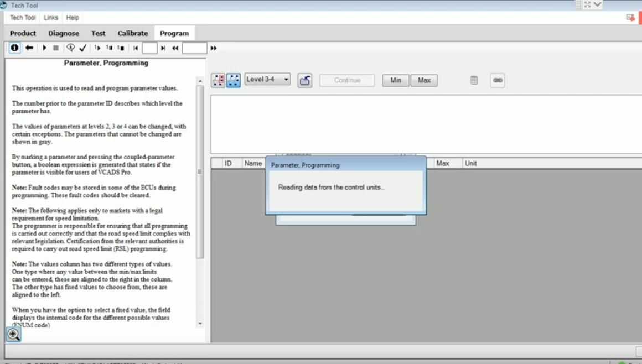Click the red-marked parameter tree view icon
Screen dimensions: 642x364
click(218, 80)
